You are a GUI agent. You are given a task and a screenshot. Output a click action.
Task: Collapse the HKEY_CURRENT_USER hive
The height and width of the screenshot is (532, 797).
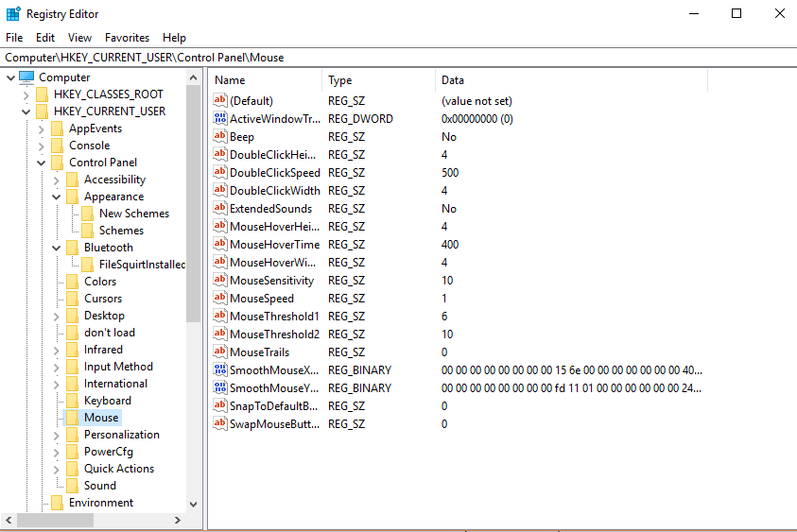coord(26,112)
